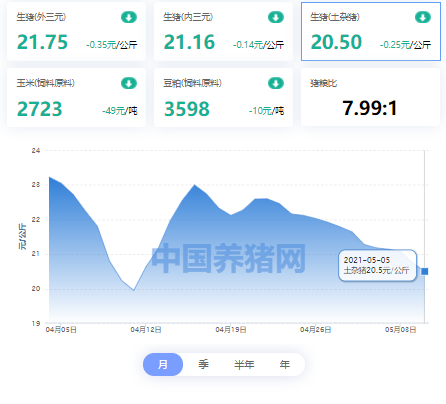
Task: Click the 04月05日 axis label
Action: pyautogui.click(x=61, y=330)
